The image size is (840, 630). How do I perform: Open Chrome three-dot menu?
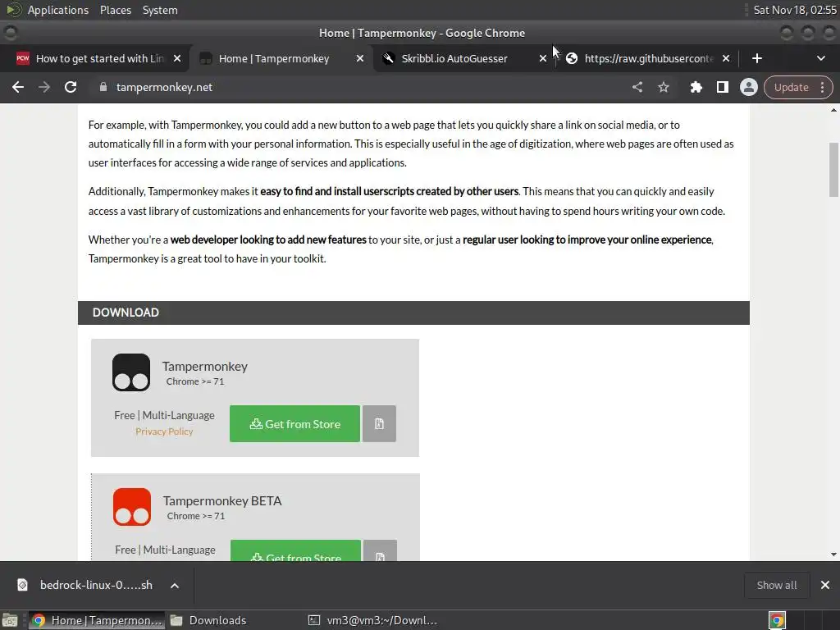click(822, 87)
